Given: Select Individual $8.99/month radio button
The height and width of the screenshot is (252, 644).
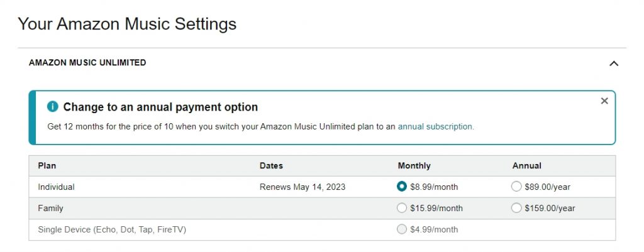Looking at the screenshot, I should coord(402,187).
